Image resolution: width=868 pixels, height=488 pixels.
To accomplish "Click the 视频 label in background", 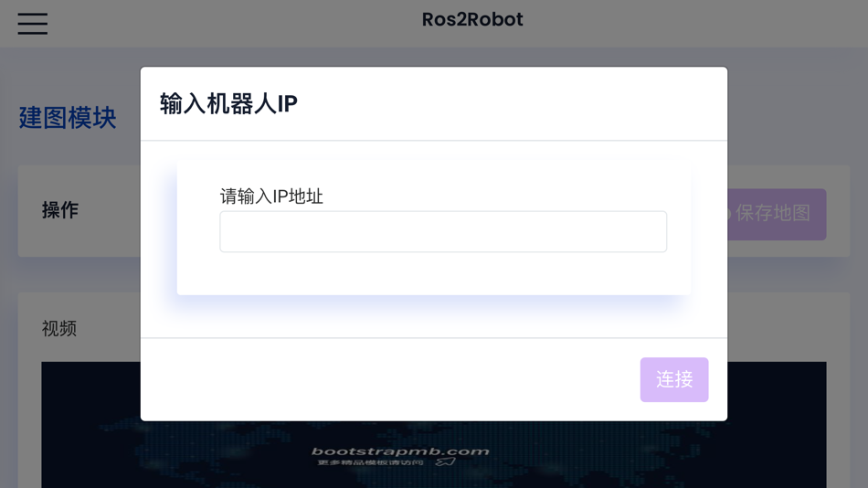I will pyautogui.click(x=59, y=328).
